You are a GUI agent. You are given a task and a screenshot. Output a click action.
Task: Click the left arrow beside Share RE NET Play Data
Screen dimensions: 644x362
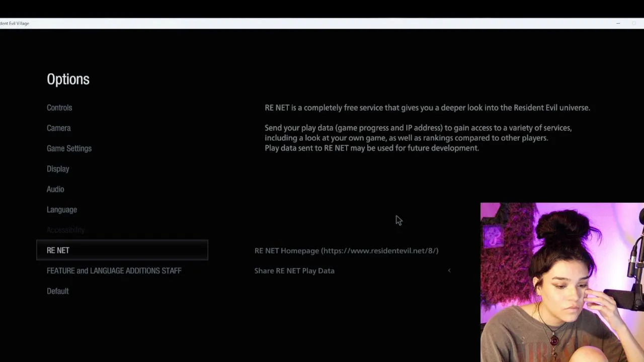coord(449,270)
